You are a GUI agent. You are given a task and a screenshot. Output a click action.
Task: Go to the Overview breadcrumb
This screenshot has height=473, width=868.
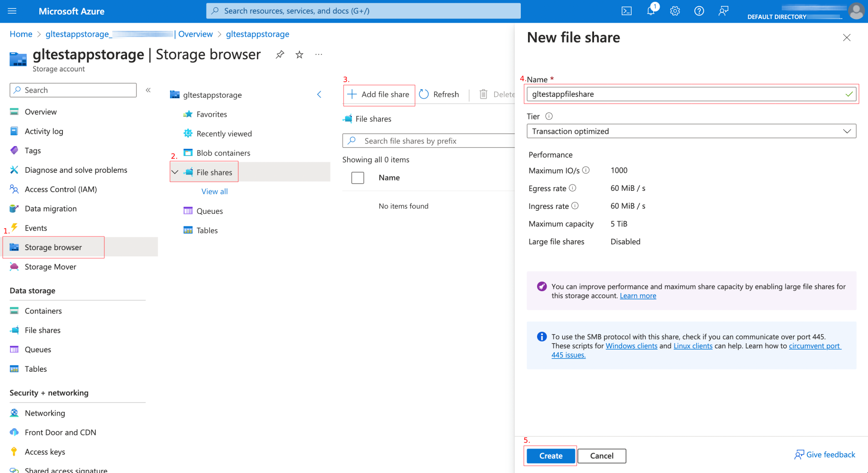click(195, 34)
